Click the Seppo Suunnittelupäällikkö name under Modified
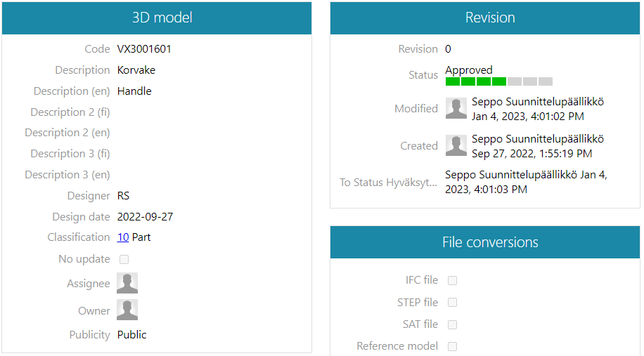Screen dimensions: 644x356 pos(537,102)
